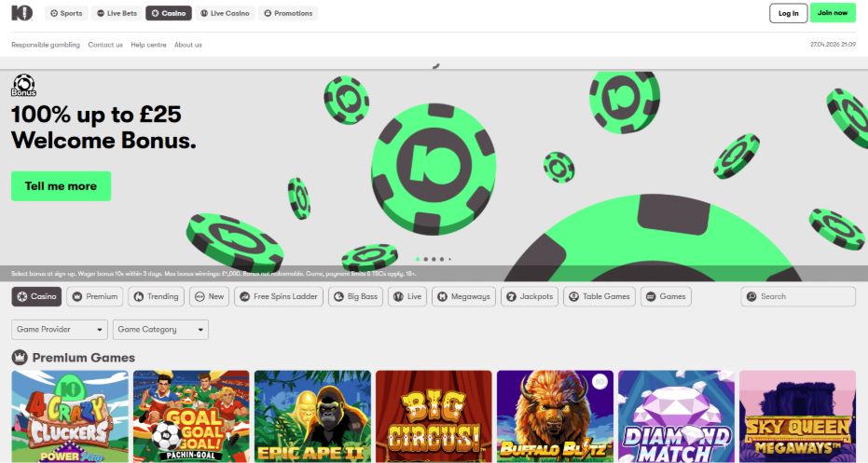The height and width of the screenshot is (463, 868).
Task: Show New games tab
Action: pyautogui.click(x=209, y=296)
